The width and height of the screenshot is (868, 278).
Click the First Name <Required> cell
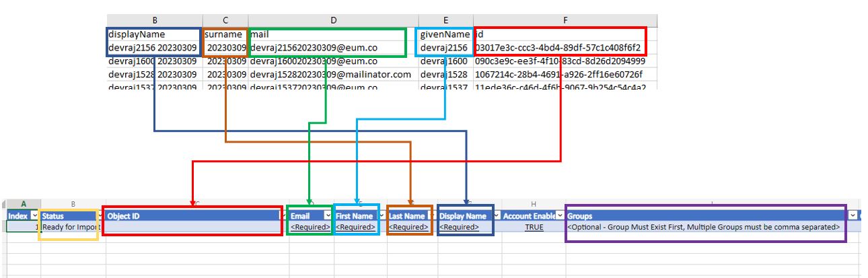tap(356, 228)
